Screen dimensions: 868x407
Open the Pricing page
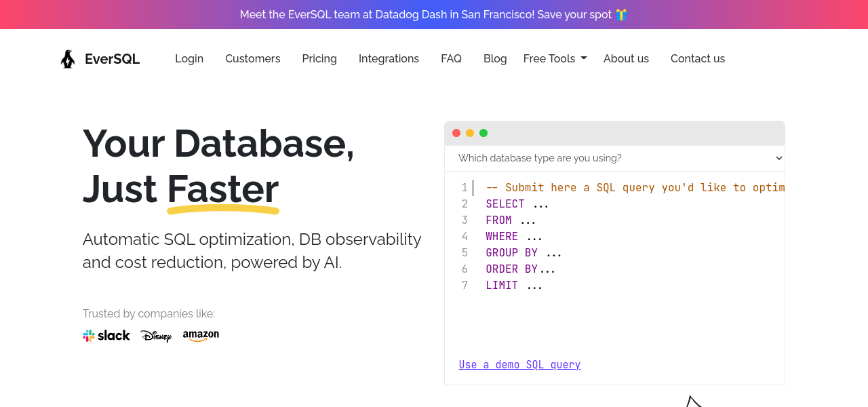coord(319,59)
